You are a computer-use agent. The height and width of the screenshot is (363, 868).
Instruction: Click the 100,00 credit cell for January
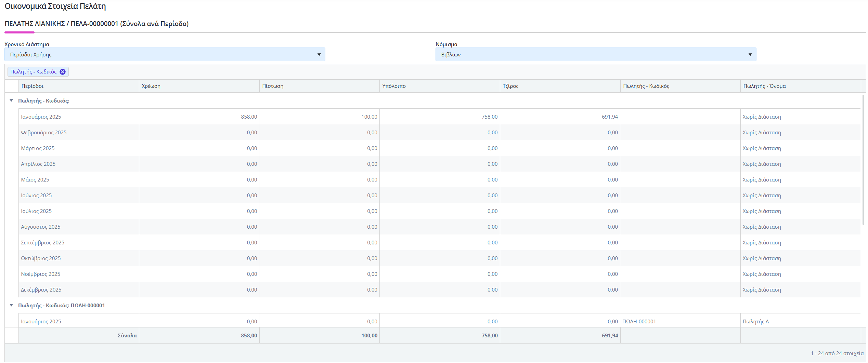click(x=320, y=117)
